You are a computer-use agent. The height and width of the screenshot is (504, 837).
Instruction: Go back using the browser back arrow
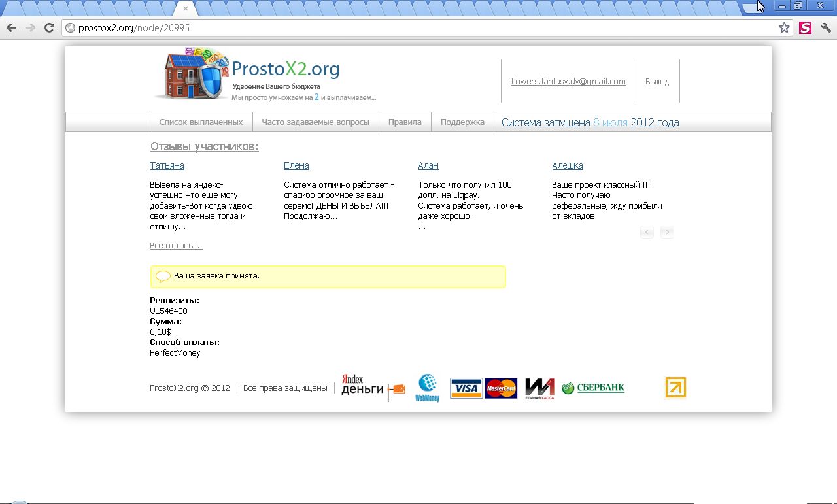tap(11, 28)
